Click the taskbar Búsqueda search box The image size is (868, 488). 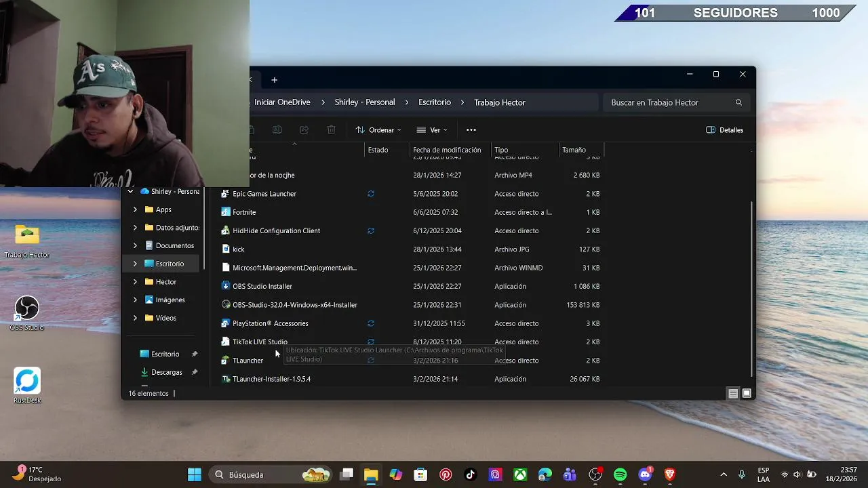tap(271, 474)
